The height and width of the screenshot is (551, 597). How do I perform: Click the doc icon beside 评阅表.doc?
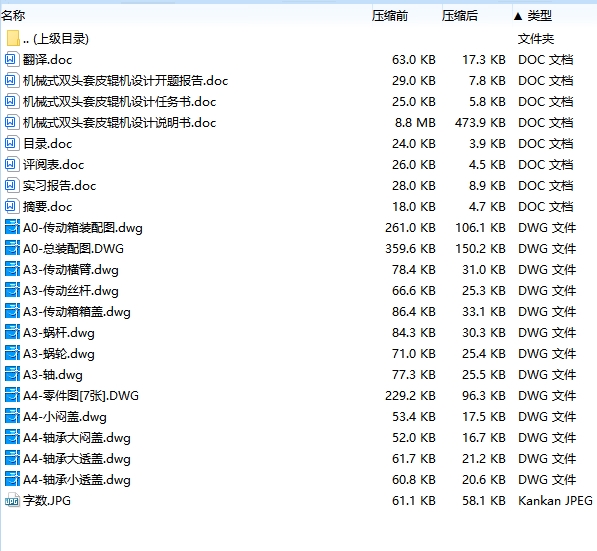[11, 164]
